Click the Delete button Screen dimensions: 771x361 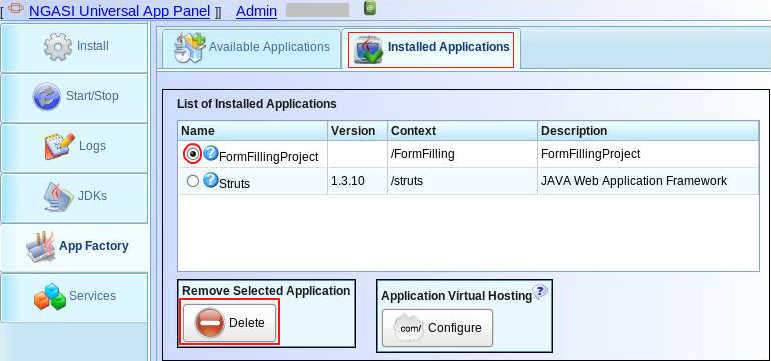tap(230, 323)
